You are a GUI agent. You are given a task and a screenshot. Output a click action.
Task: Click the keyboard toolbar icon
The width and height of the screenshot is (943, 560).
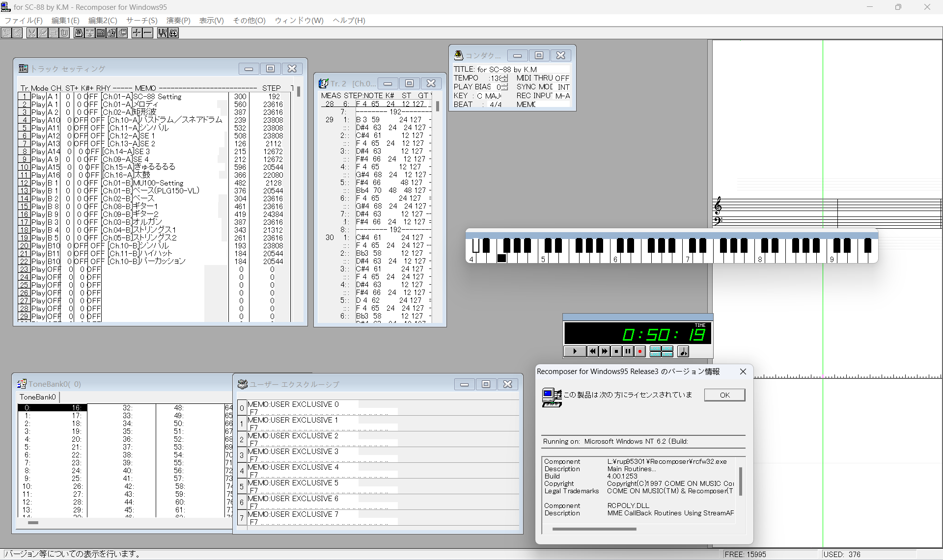click(x=90, y=33)
